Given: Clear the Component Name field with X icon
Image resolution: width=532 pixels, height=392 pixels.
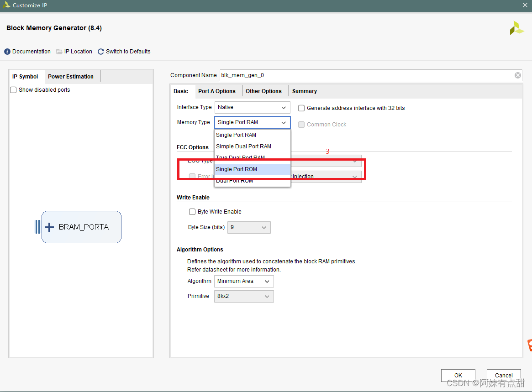Looking at the screenshot, I should pyautogui.click(x=518, y=75).
